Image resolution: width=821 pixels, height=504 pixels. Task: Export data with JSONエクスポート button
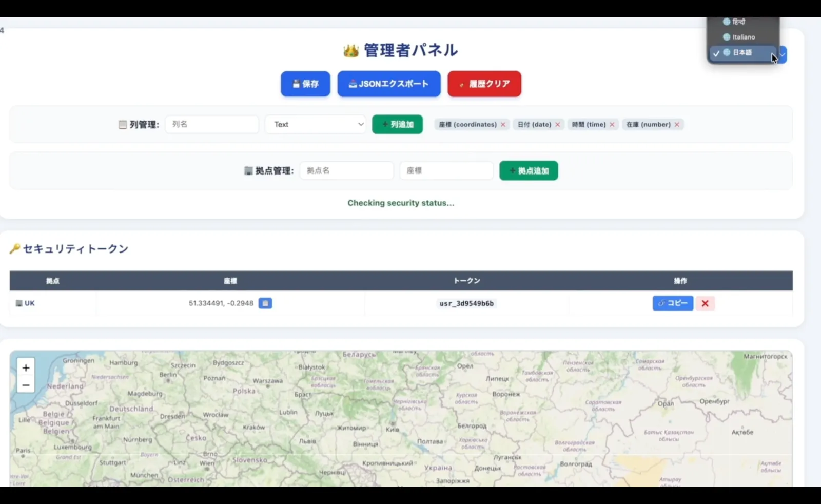(x=389, y=84)
